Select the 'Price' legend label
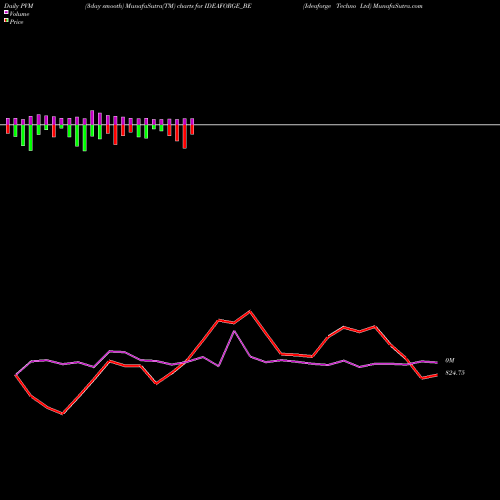500x500 pixels. coord(16,22)
